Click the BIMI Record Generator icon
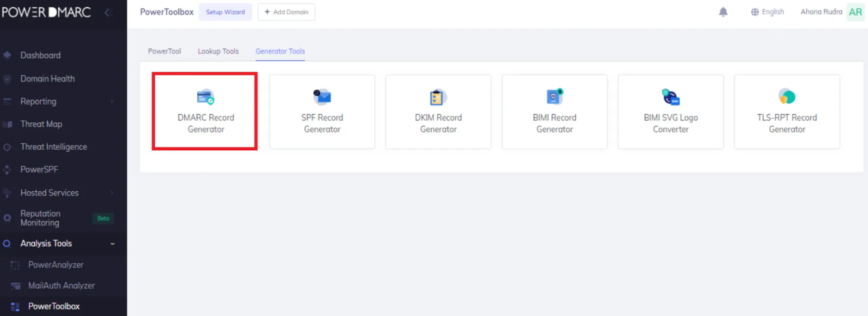The image size is (868, 316). tap(555, 96)
